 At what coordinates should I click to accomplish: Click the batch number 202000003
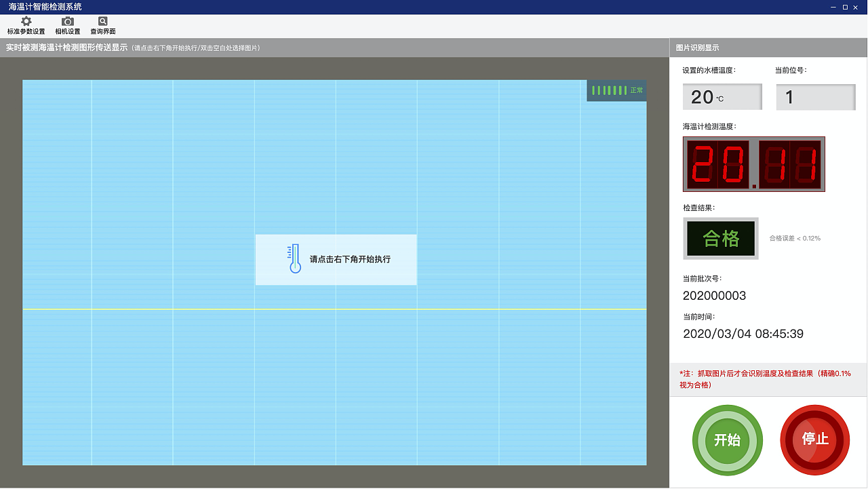pyautogui.click(x=715, y=296)
